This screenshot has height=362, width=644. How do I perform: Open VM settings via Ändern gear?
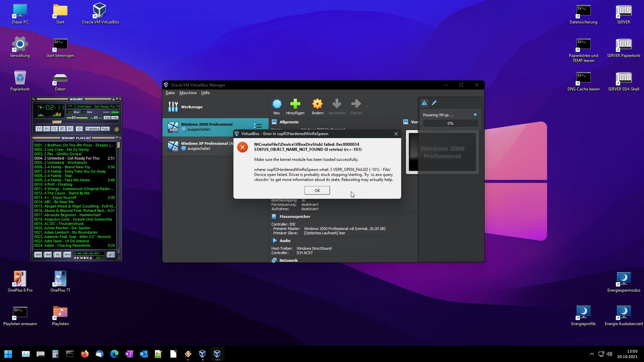pyautogui.click(x=317, y=107)
